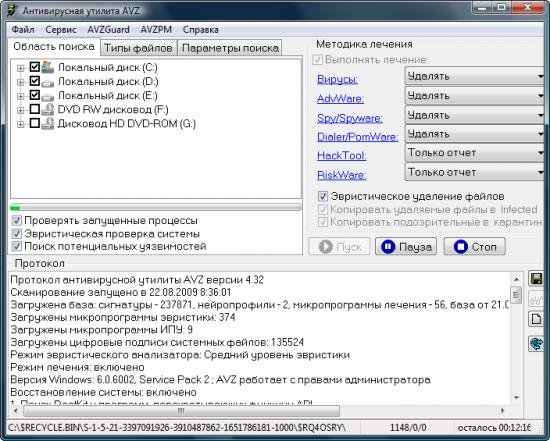This screenshot has width=550, height=441.
Task: Open the Dialer/PornWare action dropdown
Action: (x=474, y=134)
